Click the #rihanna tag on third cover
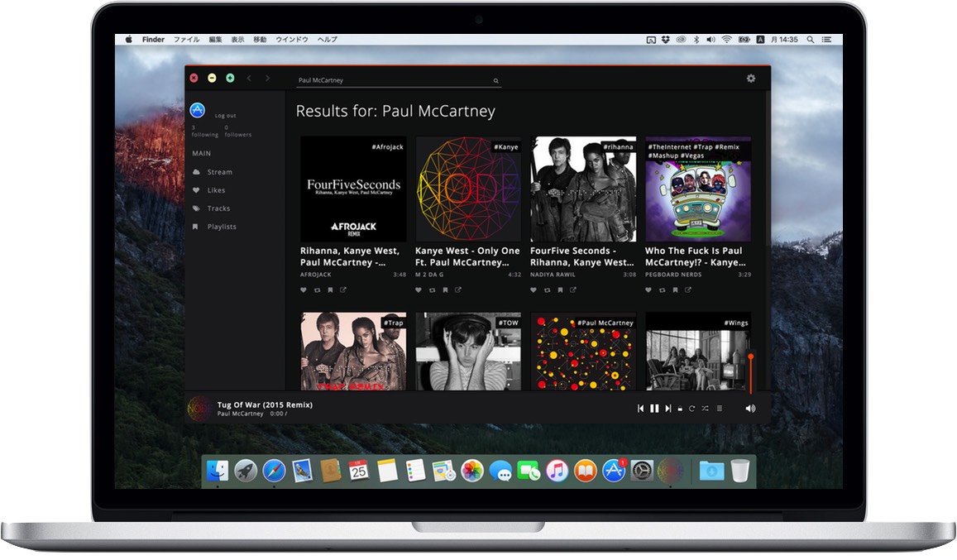Viewport: 957px width, 560px height. pyautogui.click(x=618, y=146)
